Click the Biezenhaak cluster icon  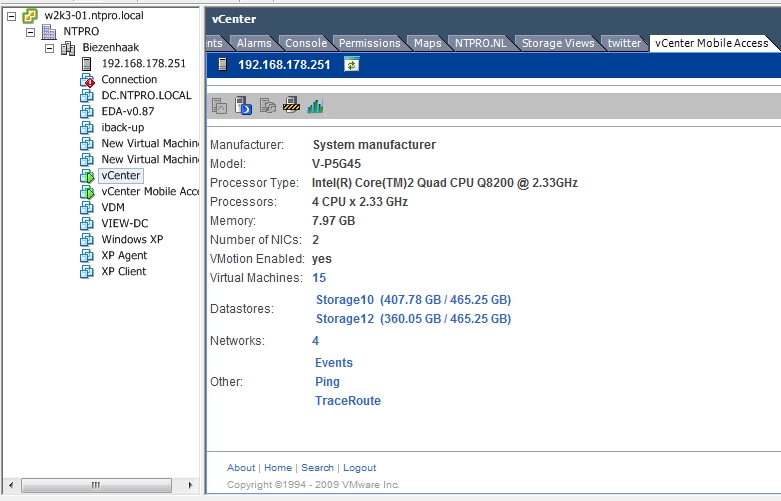(68, 48)
